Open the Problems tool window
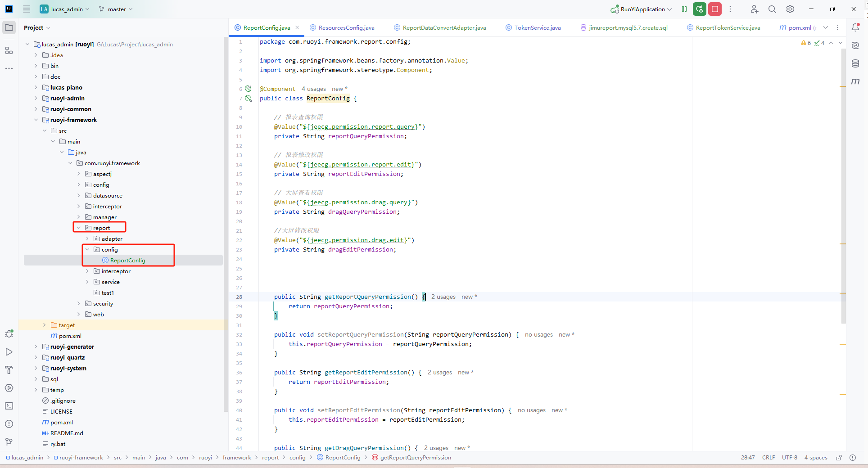The width and height of the screenshot is (868, 468). click(9, 424)
